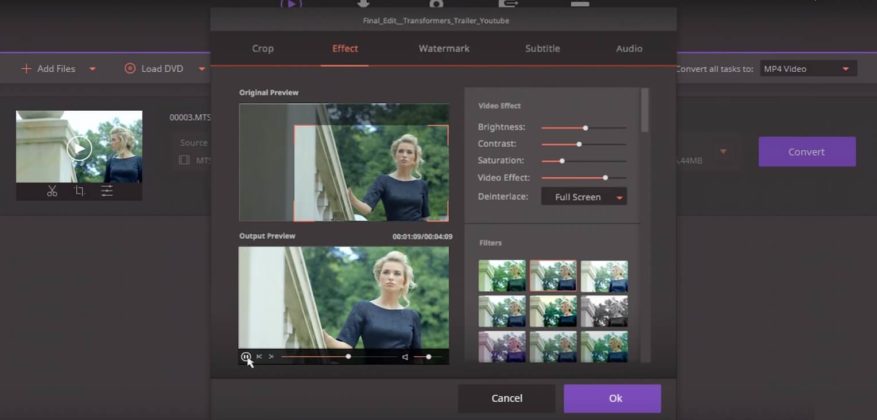
Task: Adjust the Saturation slider
Action: 583,161
